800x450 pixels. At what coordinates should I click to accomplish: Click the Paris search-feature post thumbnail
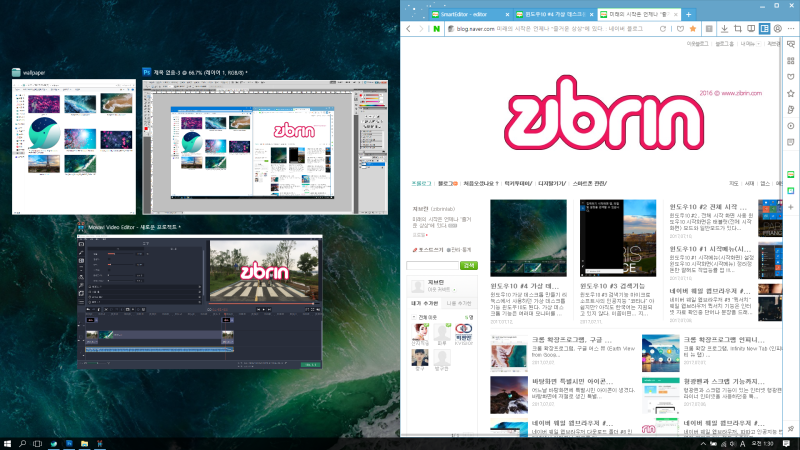point(618,238)
